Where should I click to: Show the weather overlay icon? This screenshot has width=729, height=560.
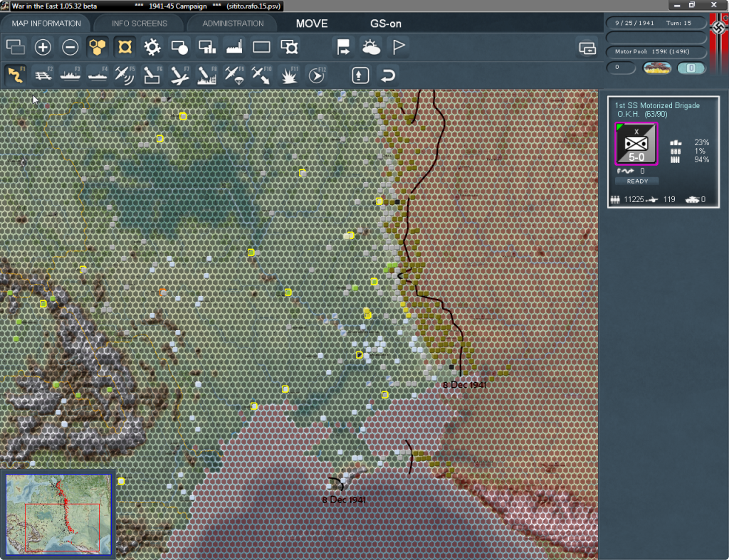(371, 47)
